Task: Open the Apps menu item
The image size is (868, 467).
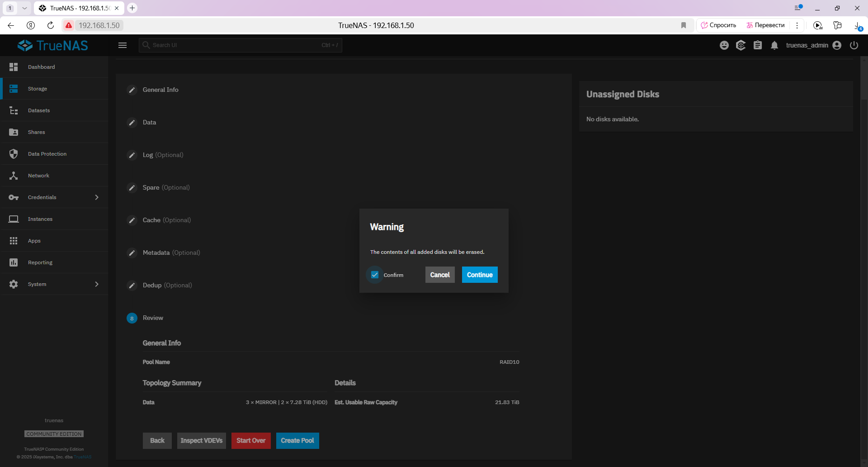Action: (54, 241)
